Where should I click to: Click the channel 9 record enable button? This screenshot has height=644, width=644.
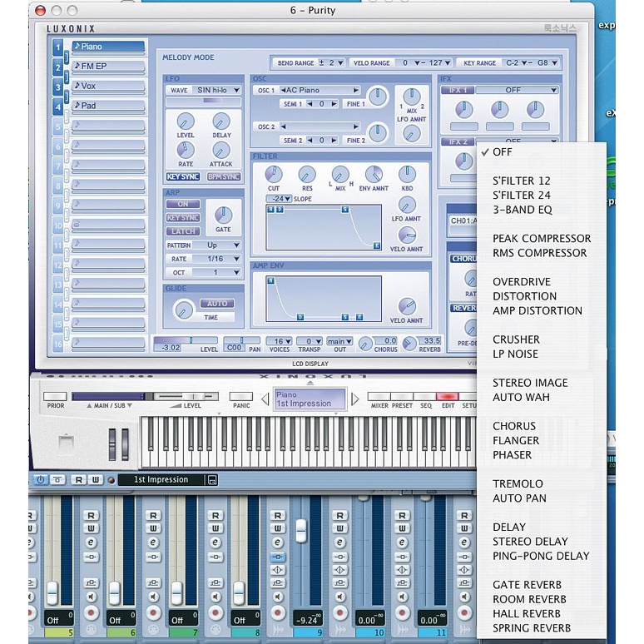[x=279, y=614]
